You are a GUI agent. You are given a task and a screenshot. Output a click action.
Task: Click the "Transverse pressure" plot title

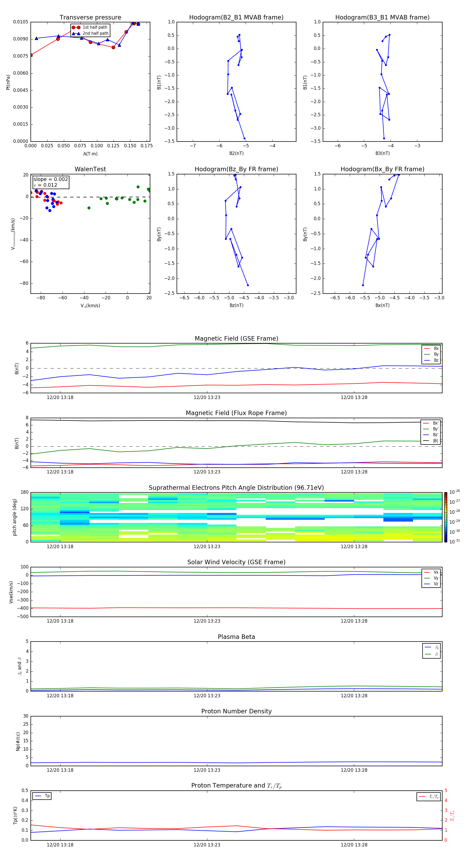coord(90,18)
